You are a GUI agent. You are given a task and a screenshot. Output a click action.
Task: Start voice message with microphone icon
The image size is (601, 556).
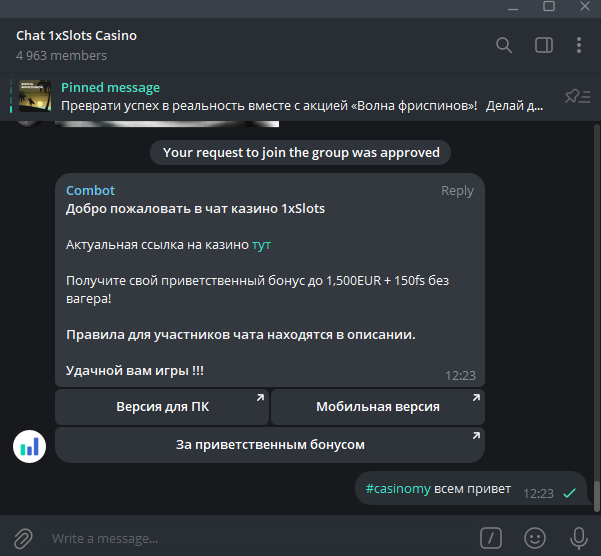pos(578,538)
